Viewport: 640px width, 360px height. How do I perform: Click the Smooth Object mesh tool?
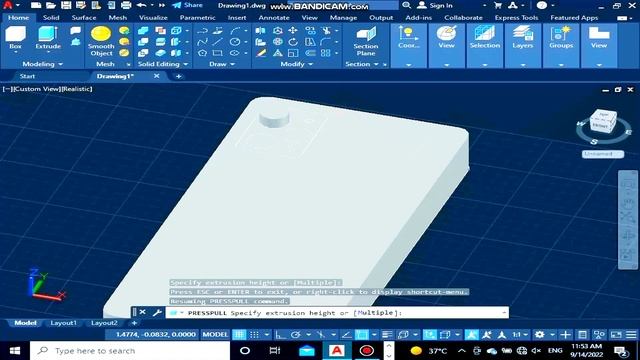click(101, 41)
